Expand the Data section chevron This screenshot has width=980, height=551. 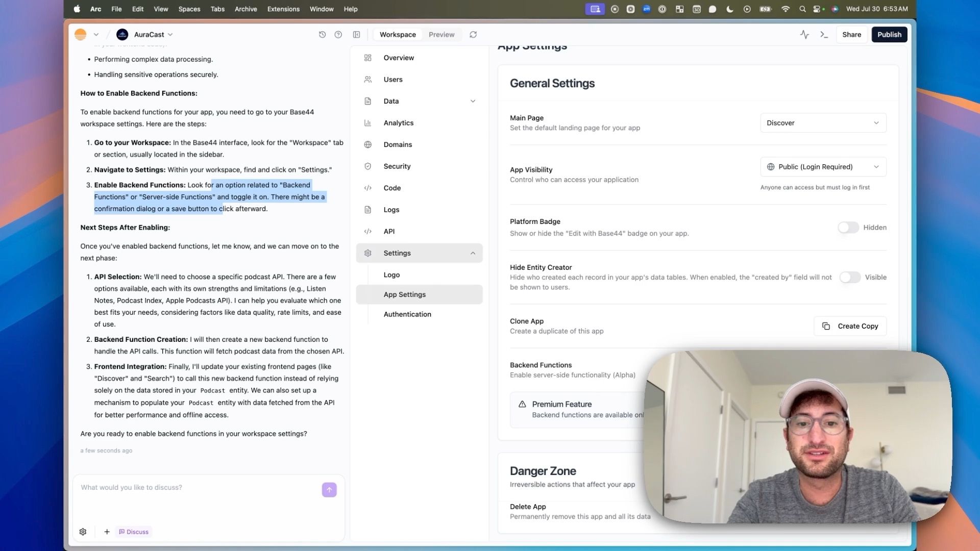[473, 101]
